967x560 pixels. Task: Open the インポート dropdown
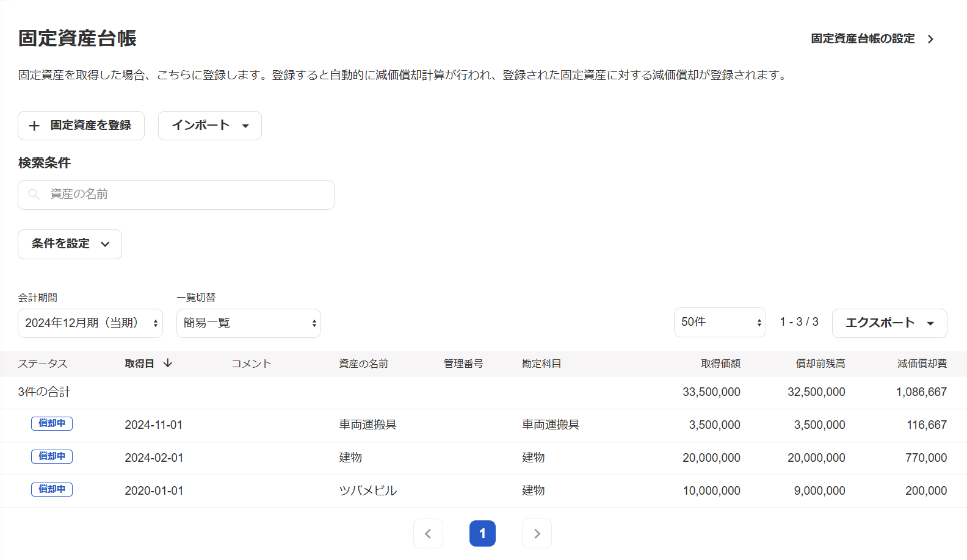[x=209, y=126]
